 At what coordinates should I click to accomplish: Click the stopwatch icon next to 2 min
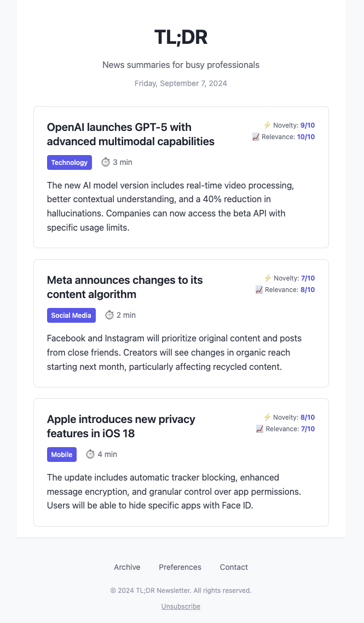click(x=108, y=315)
